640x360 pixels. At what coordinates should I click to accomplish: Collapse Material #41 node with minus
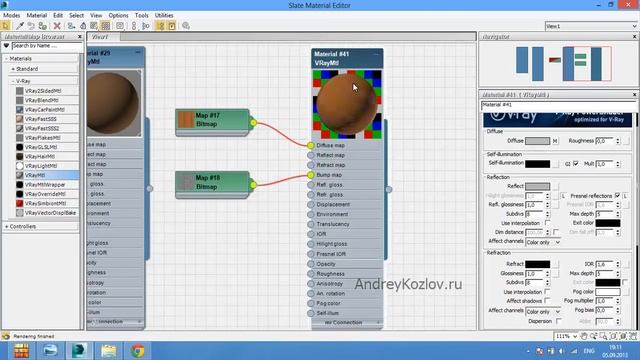(376, 53)
